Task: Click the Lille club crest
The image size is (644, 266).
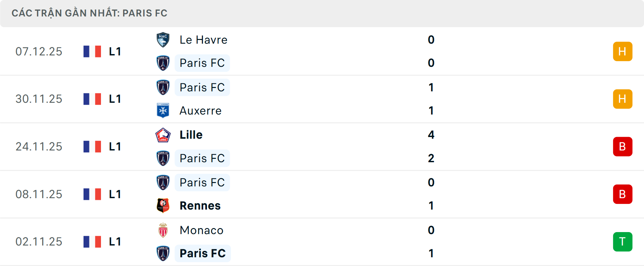Action: (x=163, y=135)
